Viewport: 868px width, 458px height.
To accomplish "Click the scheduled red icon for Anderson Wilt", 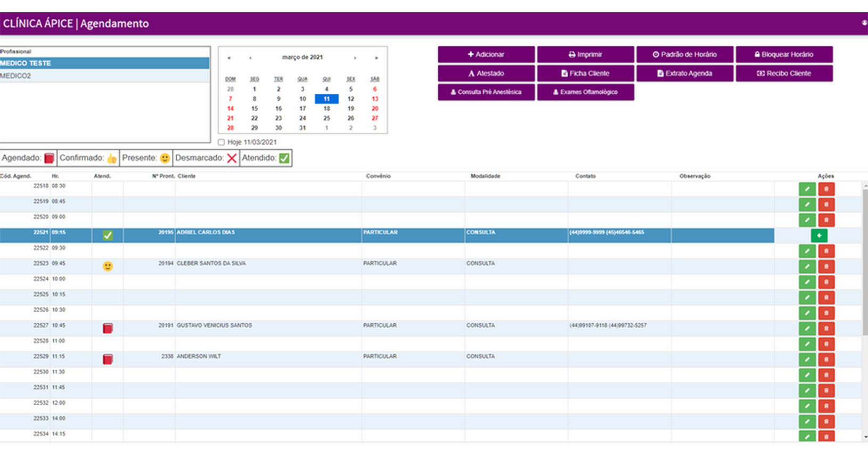I will click(x=108, y=359).
